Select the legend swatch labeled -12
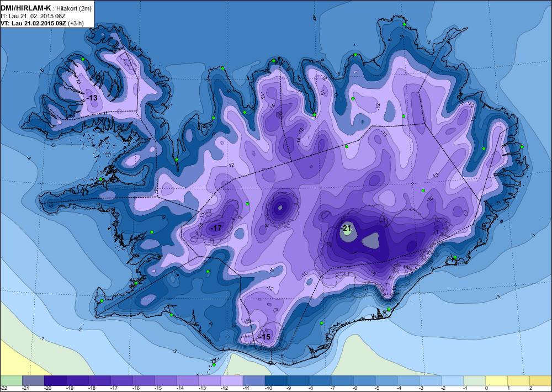The width and height of the screenshot is (552, 392). click(232, 380)
